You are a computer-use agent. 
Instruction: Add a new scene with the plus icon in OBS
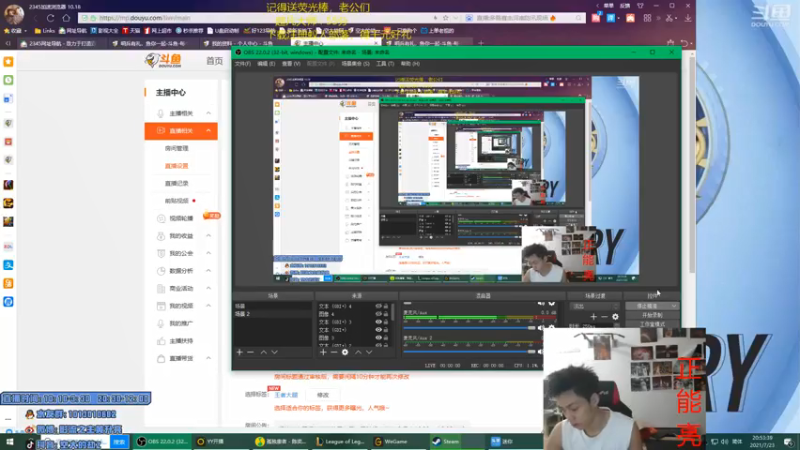tap(239, 352)
